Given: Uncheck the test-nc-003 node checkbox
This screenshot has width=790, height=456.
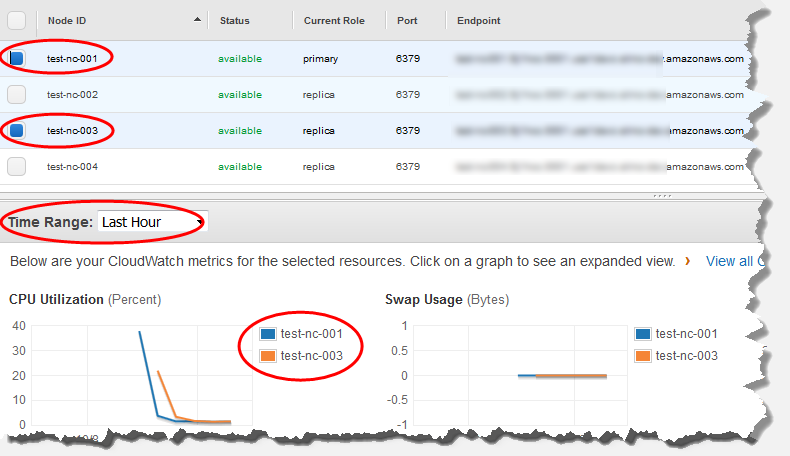Looking at the screenshot, I should (17, 131).
